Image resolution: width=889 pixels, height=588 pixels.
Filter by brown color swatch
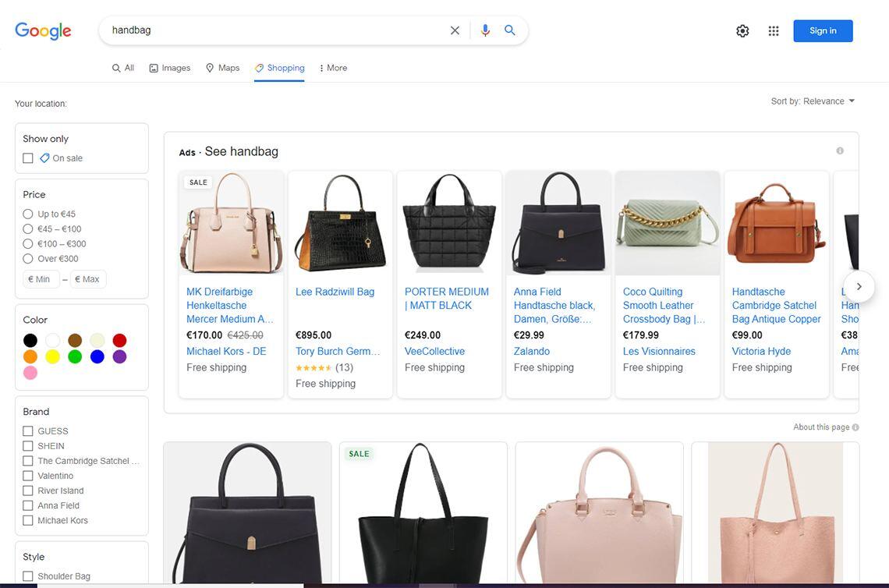click(x=75, y=340)
